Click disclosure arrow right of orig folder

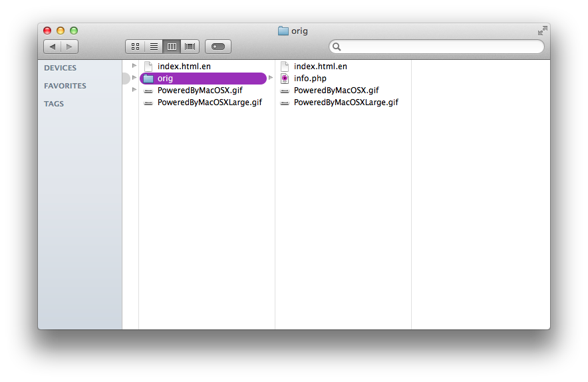270,78
